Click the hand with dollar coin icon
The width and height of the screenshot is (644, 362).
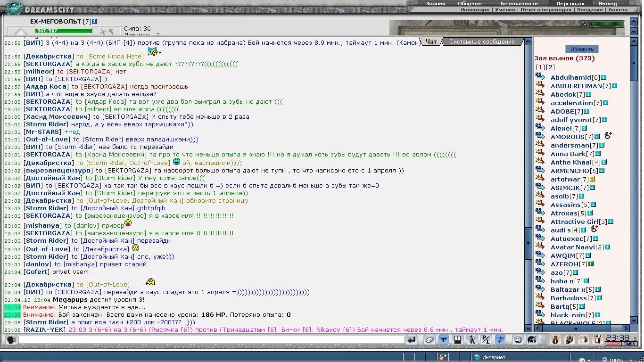pyautogui.click(x=570, y=340)
